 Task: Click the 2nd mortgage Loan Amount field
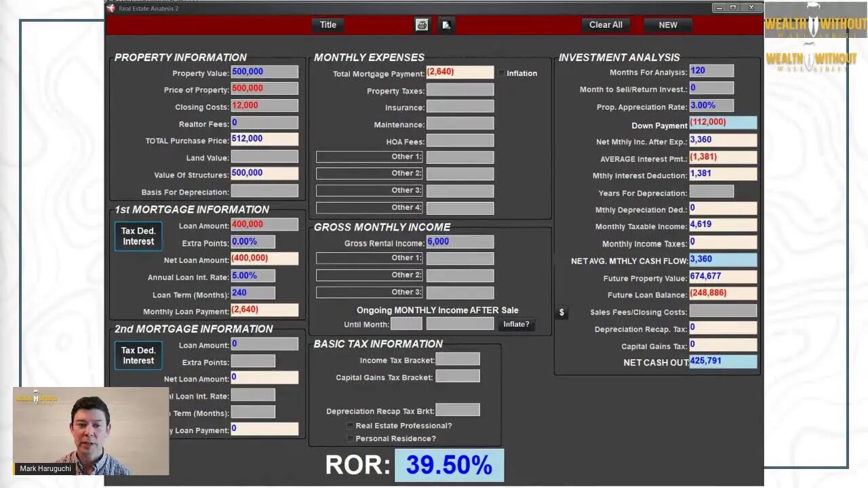[264, 344]
